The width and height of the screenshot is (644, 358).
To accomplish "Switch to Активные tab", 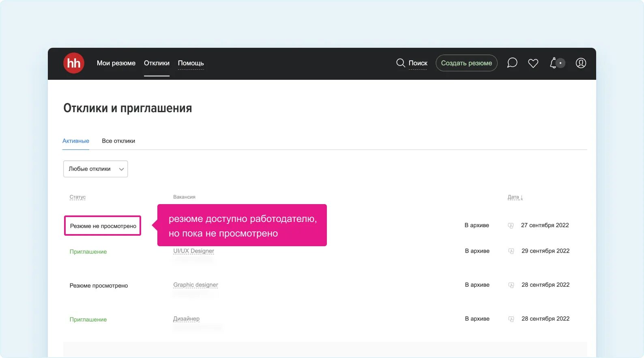I will coord(76,141).
